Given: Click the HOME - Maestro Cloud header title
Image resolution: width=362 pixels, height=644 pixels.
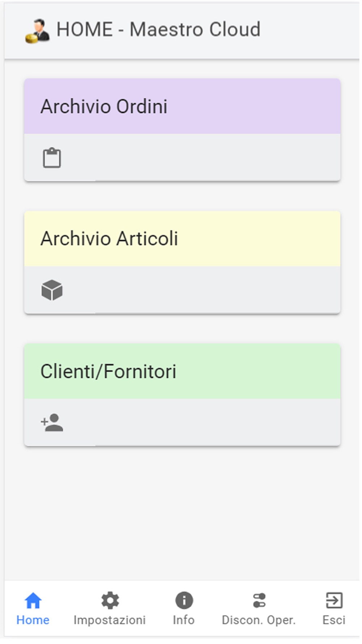Looking at the screenshot, I should [159, 29].
